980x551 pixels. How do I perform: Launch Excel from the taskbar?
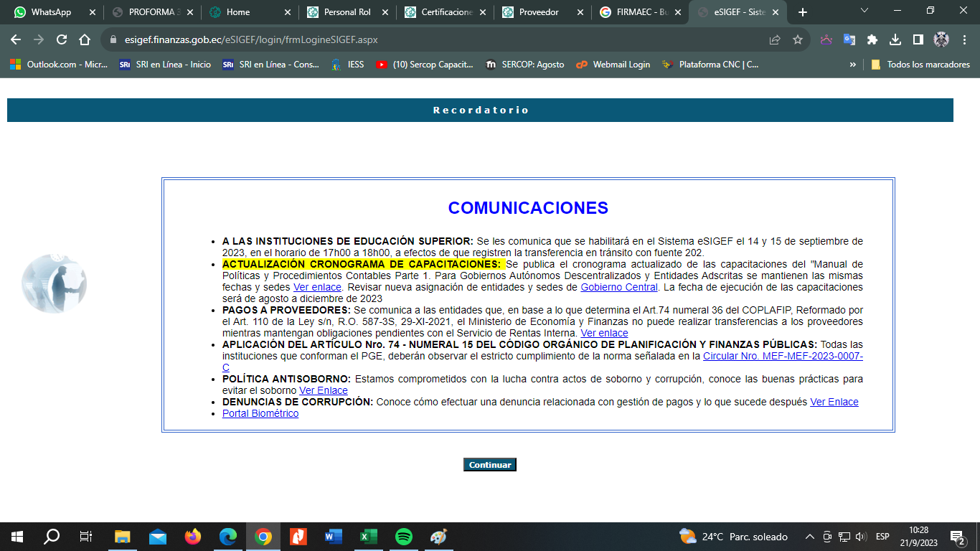369,537
